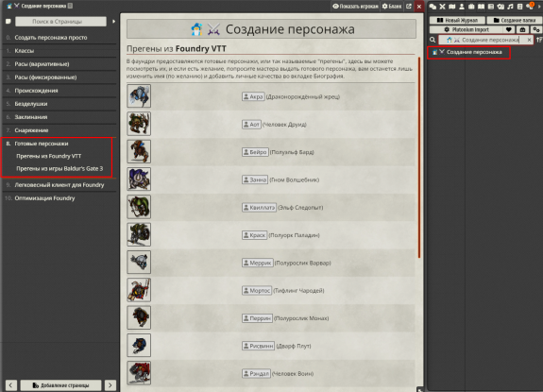Click the Показать игрокам eye button
The image size is (543, 392).
click(x=355, y=7)
